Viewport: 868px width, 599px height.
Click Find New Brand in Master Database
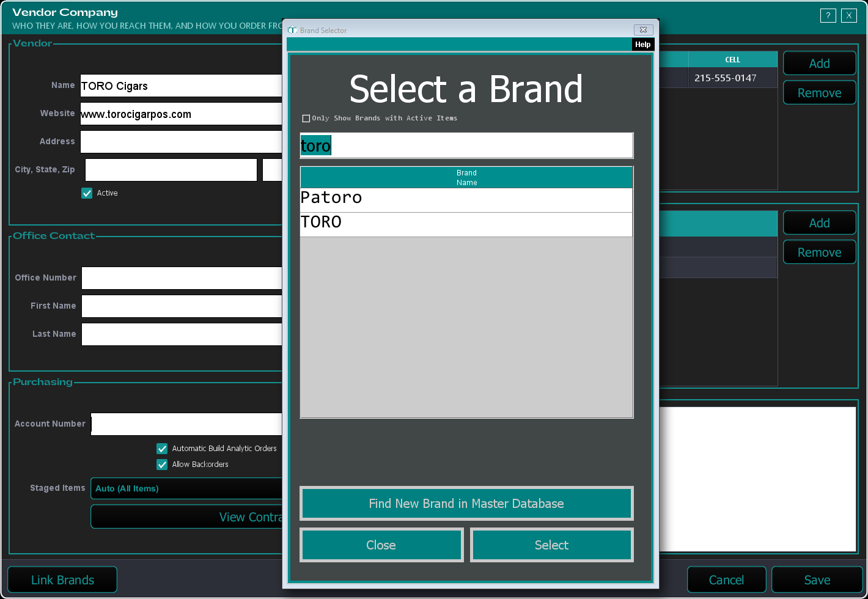click(x=466, y=504)
